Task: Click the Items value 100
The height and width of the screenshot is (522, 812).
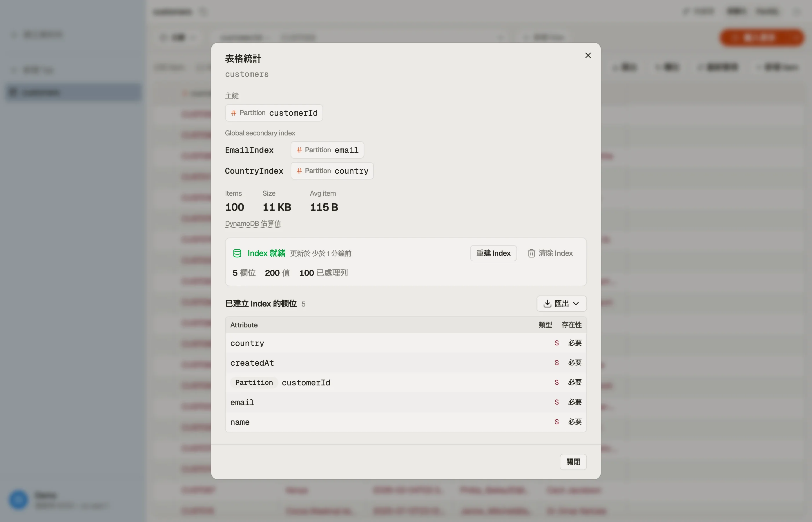Action: 235,207
